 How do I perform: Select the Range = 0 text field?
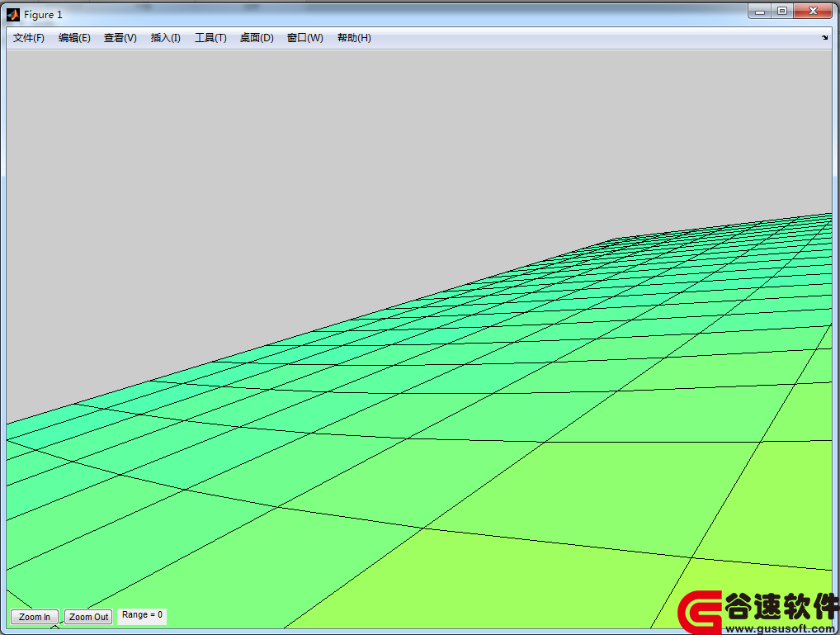tap(142, 615)
